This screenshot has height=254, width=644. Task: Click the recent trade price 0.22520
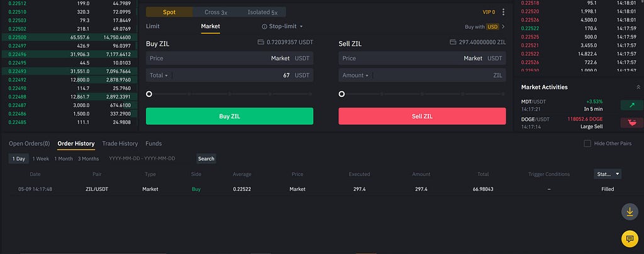click(x=530, y=11)
